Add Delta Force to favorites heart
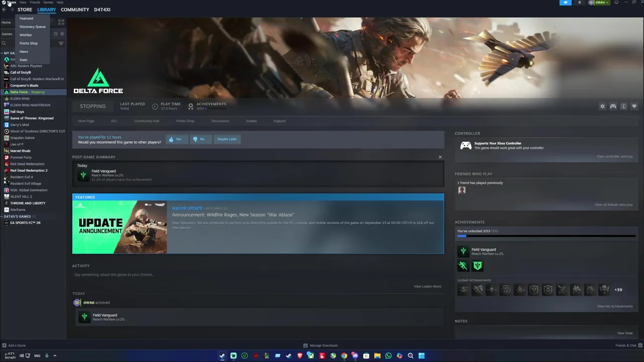644x362 pixels. (634, 106)
